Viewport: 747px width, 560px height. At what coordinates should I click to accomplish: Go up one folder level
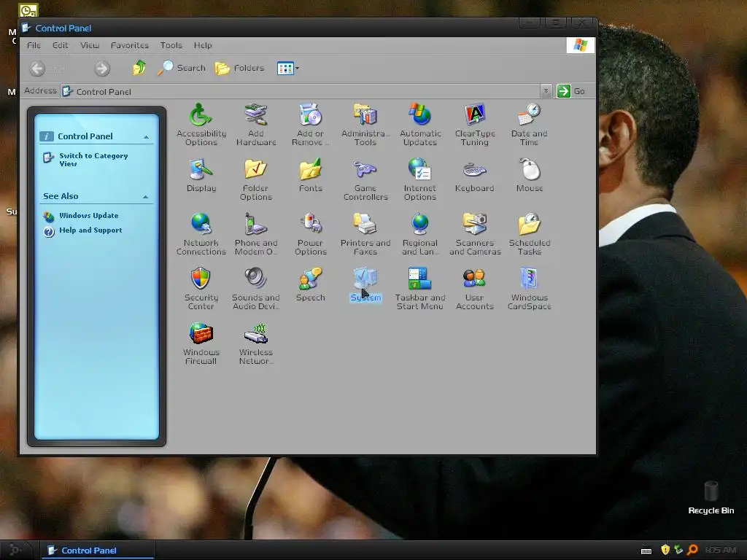pyautogui.click(x=139, y=68)
